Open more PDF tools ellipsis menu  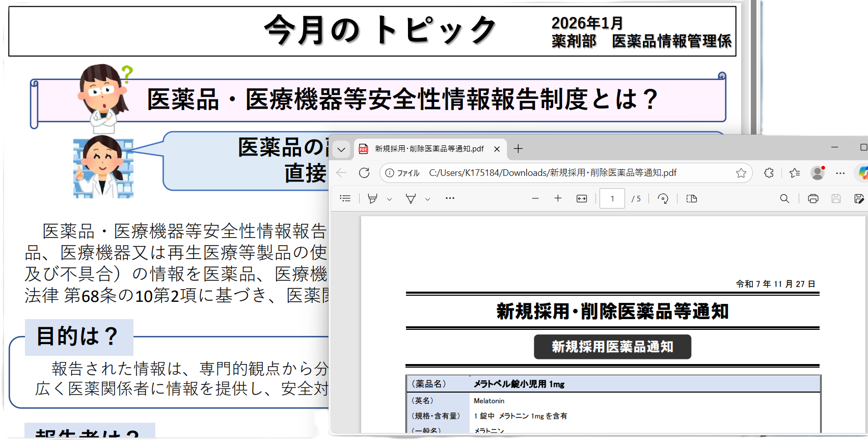pyautogui.click(x=450, y=198)
